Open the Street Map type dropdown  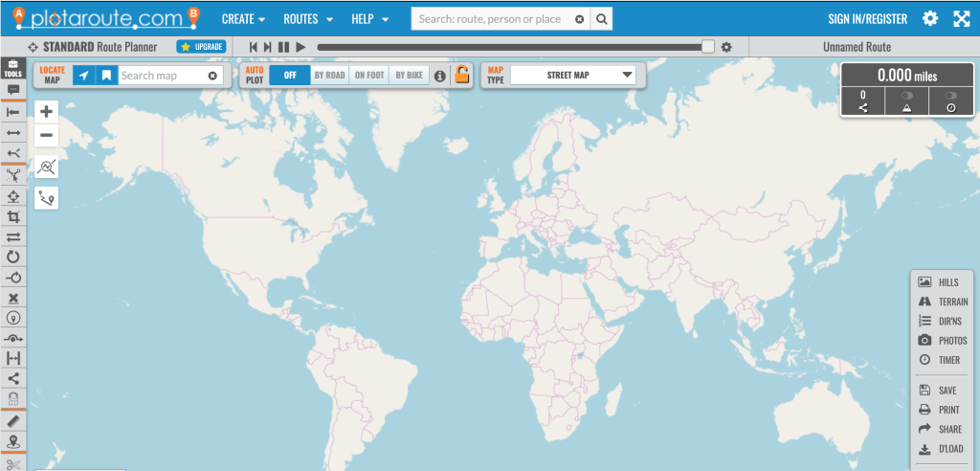pyautogui.click(x=573, y=76)
